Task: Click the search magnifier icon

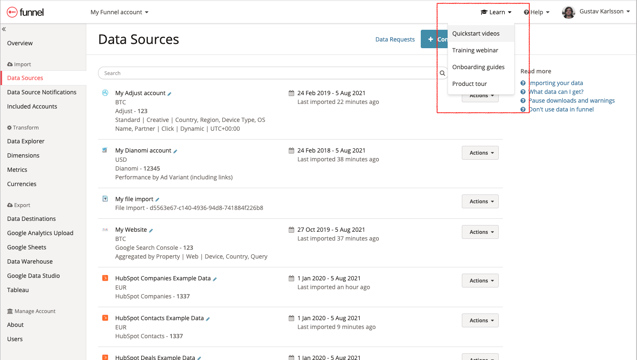Action: [442, 73]
